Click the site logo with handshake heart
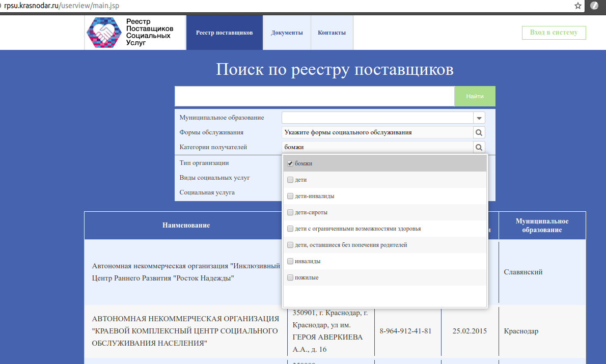The width and height of the screenshot is (606, 364). coord(104,33)
